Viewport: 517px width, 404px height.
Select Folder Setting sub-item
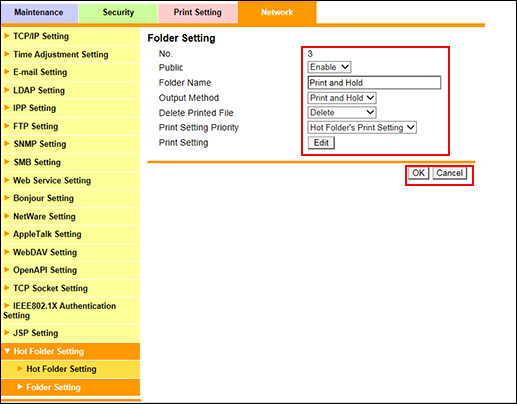70,387
